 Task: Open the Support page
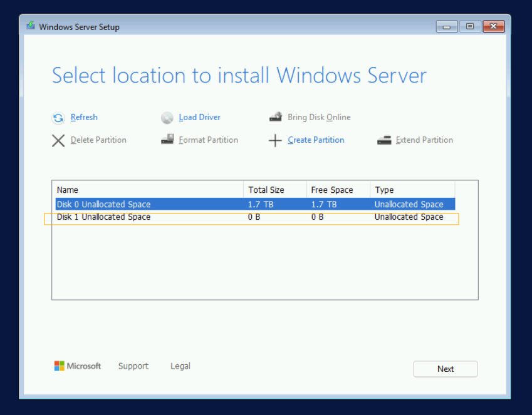pyautogui.click(x=133, y=366)
